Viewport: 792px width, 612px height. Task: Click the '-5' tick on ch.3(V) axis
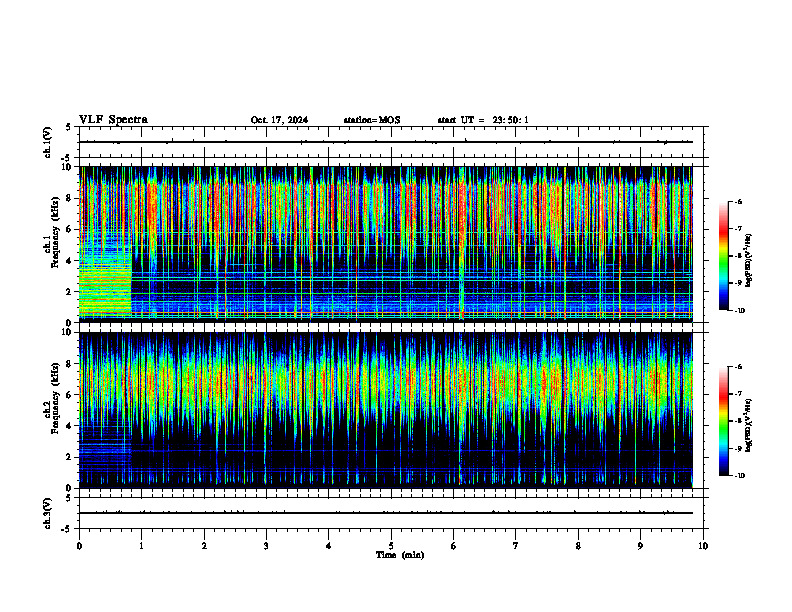(67, 529)
